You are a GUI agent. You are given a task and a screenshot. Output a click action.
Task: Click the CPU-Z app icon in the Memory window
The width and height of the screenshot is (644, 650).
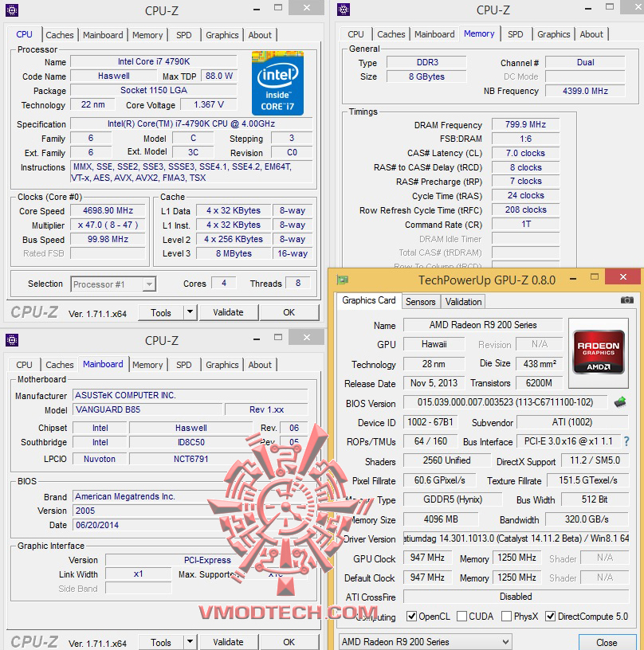click(344, 9)
